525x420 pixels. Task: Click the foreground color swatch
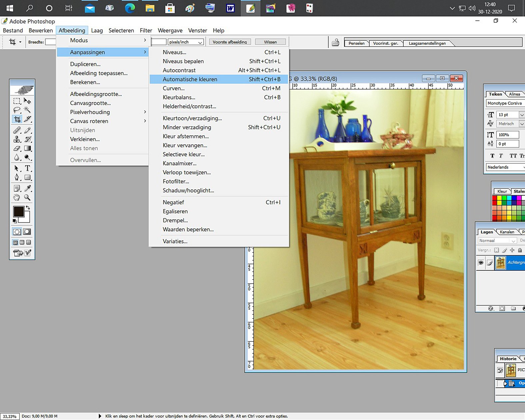click(x=18, y=212)
